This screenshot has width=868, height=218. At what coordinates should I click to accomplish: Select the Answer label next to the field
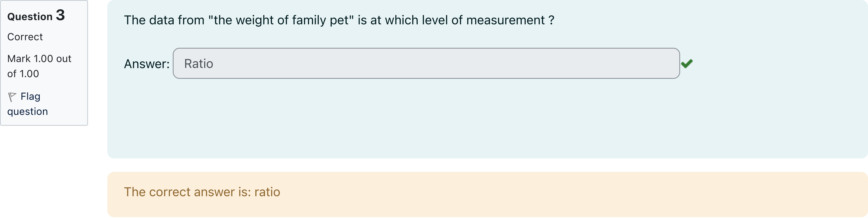(x=147, y=63)
